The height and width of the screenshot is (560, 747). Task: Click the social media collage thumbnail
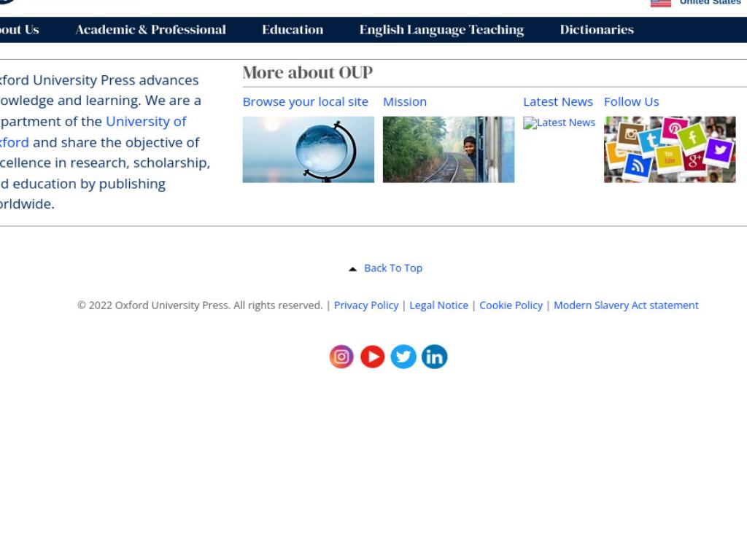pyautogui.click(x=670, y=149)
